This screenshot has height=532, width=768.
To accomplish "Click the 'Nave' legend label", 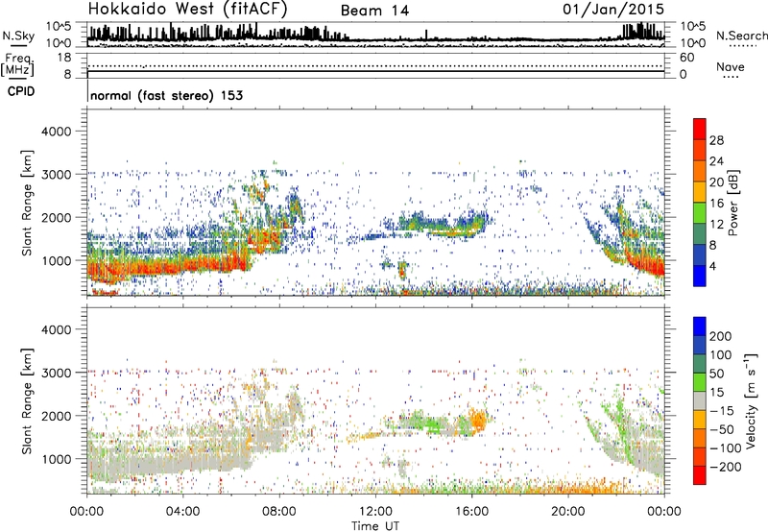I will click(x=730, y=67).
